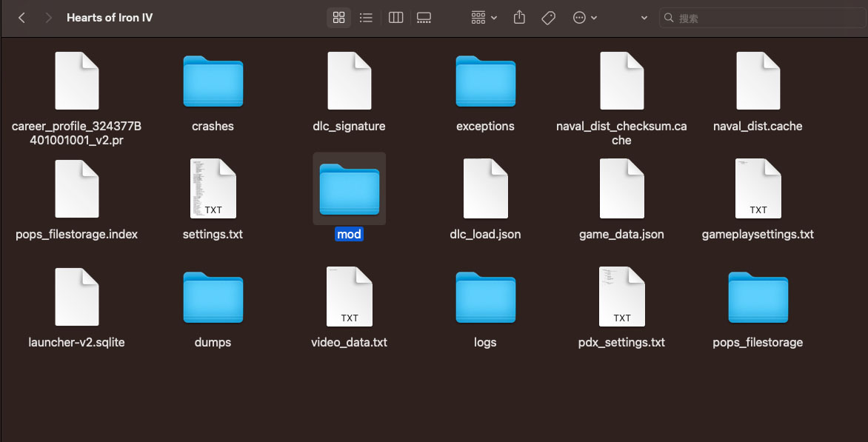Select the video_data.txt file icon
The height and width of the screenshot is (442, 868).
(x=350, y=296)
